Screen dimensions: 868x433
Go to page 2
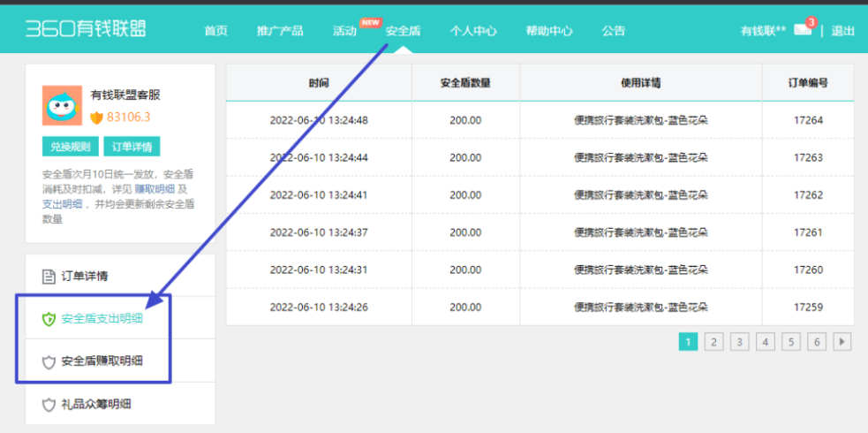(713, 342)
